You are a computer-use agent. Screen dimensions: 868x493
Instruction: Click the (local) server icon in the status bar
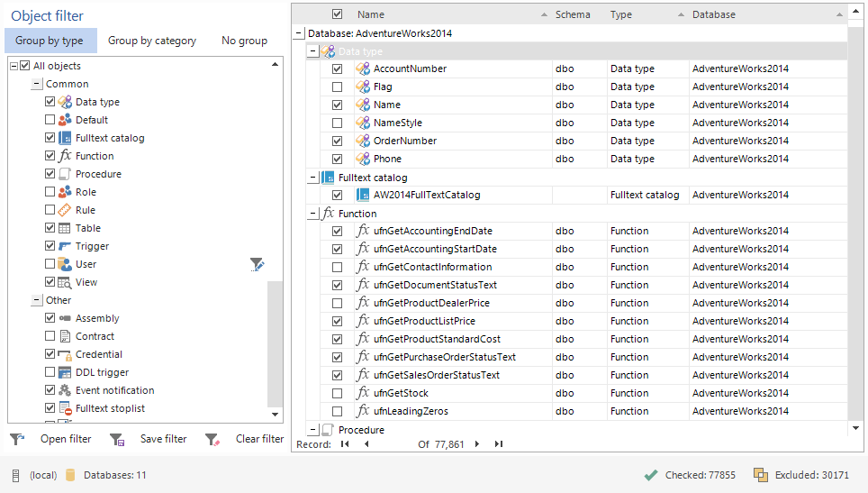coord(16,475)
